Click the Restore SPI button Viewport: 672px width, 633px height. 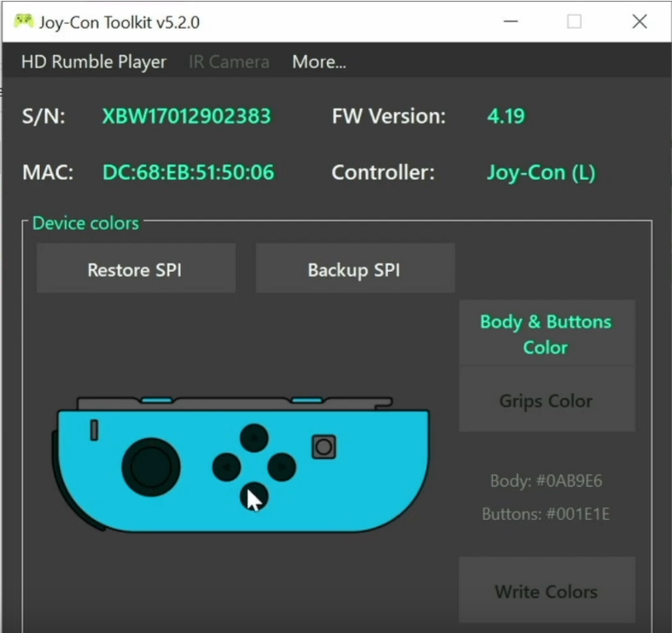136,268
